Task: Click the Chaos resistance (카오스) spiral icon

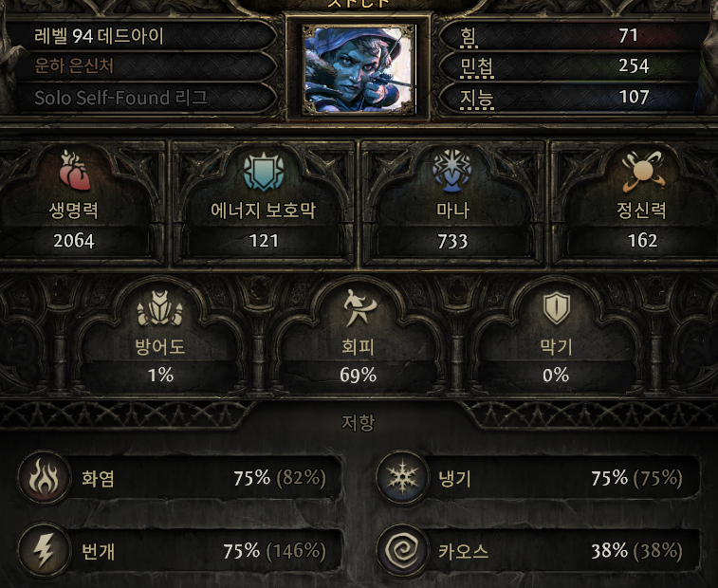Action: 402,549
